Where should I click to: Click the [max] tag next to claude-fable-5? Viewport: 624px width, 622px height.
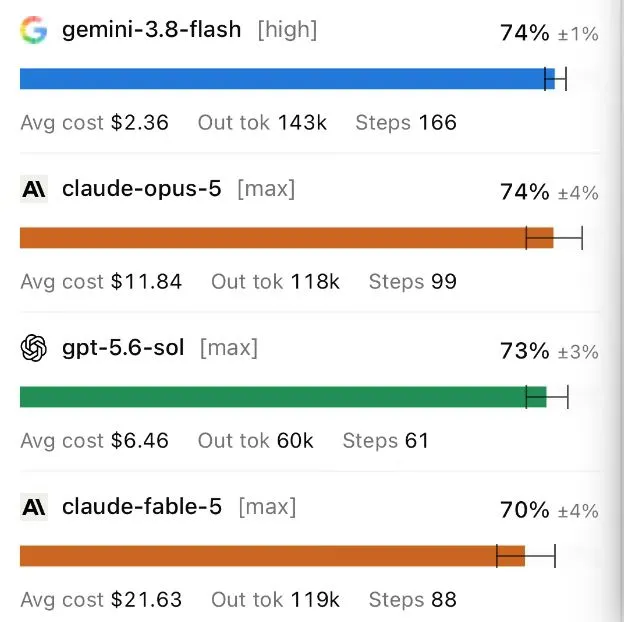[267, 507]
